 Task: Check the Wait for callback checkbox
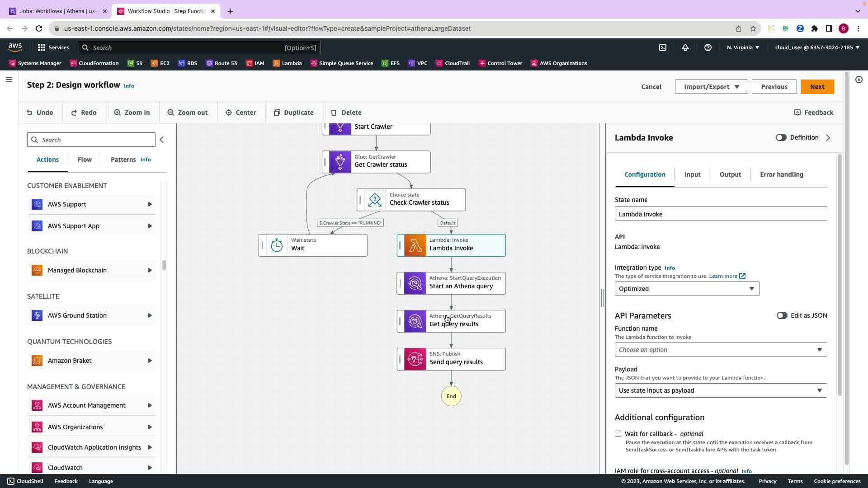pos(618,434)
